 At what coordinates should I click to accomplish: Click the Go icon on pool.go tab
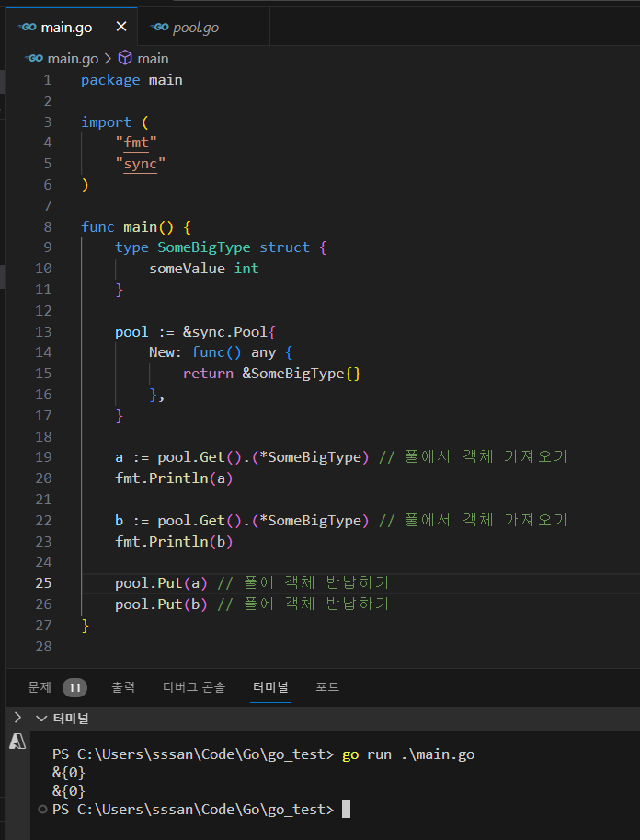[x=159, y=28]
